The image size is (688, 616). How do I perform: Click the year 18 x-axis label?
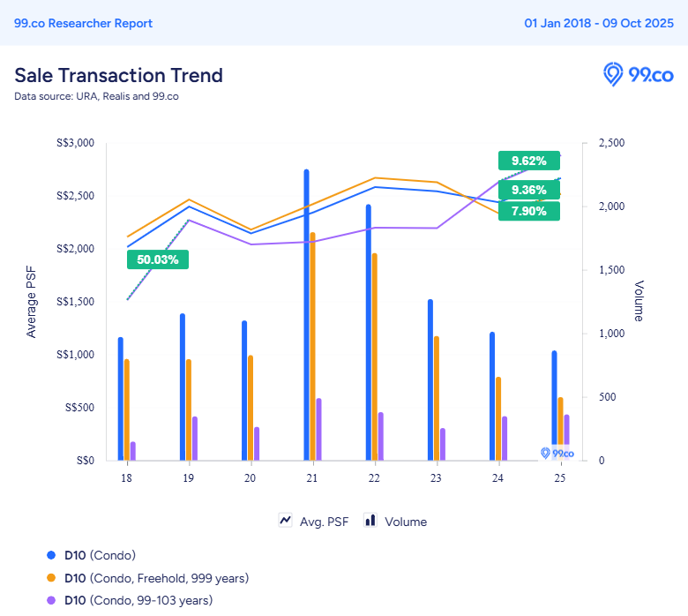126,477
